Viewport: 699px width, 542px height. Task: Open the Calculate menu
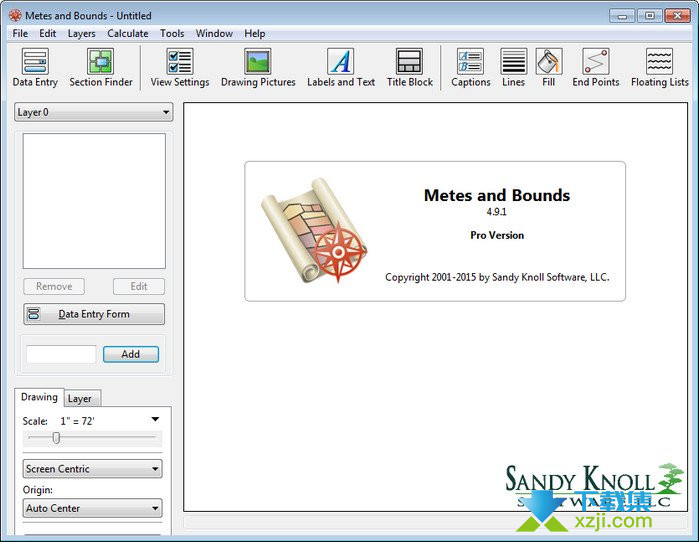127,33
